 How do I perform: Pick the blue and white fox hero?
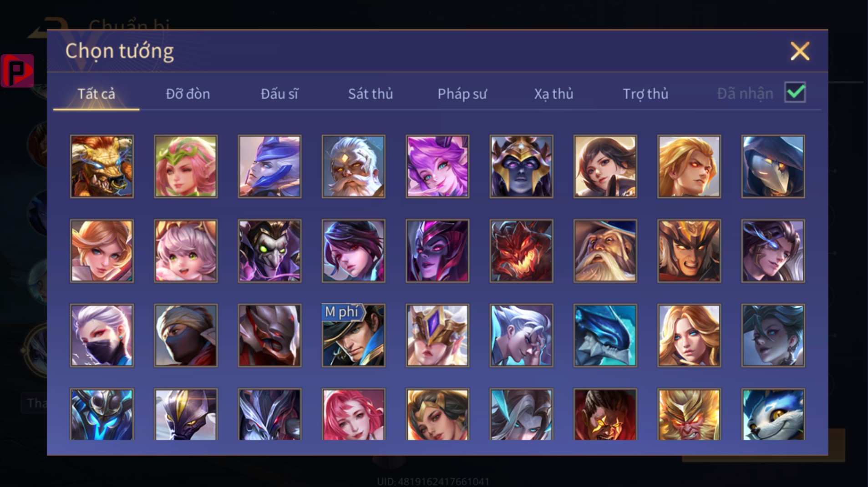click(773, 414)
